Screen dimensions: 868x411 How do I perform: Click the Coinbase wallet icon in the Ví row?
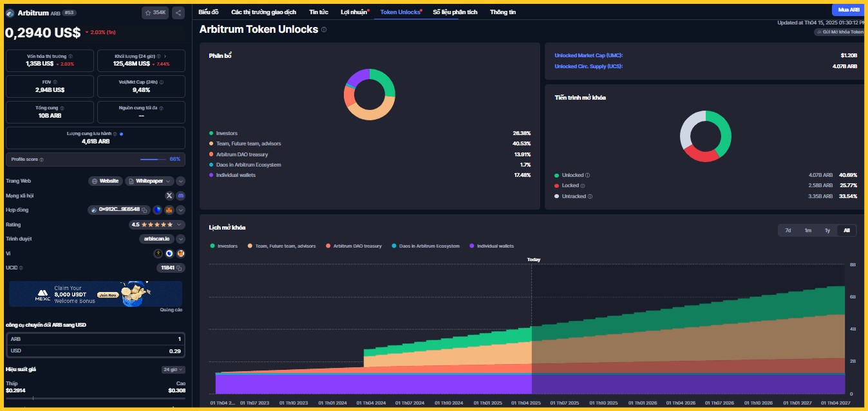pos(169,253)
